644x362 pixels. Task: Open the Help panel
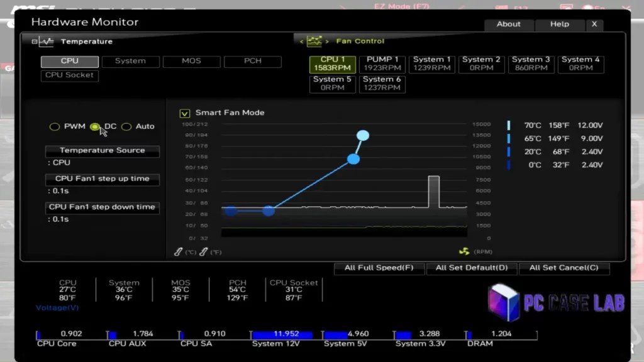[x=558, y=24]
